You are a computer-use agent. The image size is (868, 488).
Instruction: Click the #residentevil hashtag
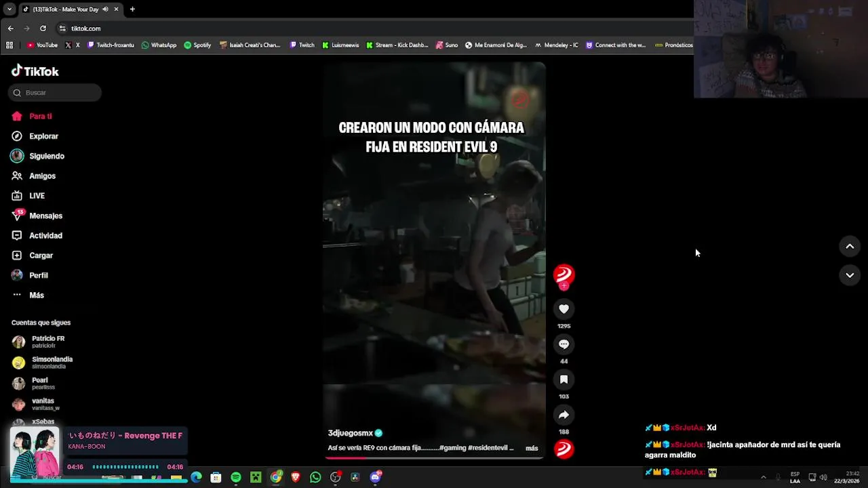(x=490, y=448)
